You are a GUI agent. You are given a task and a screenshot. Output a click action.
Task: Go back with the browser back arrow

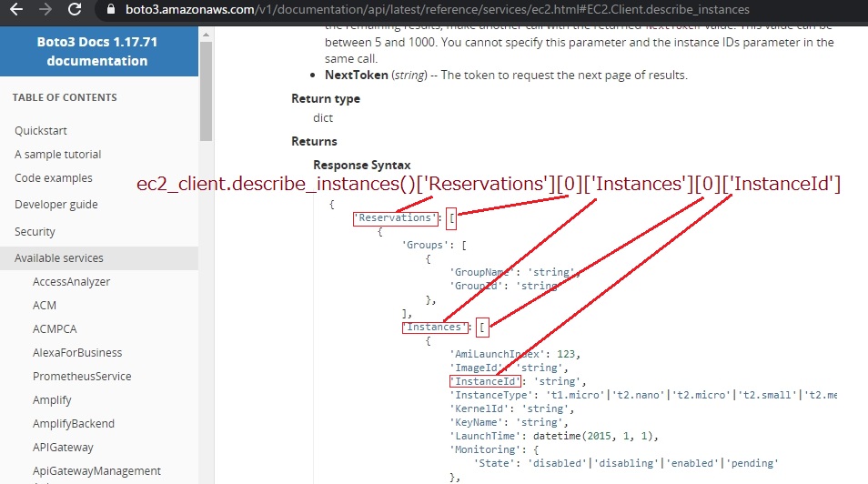coord(16,9)
